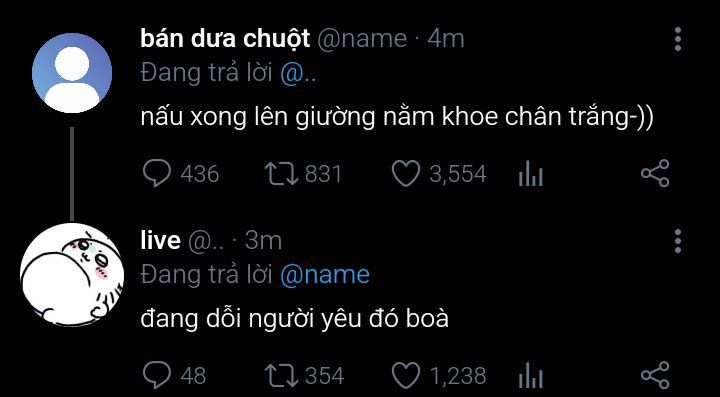Retweet the reply with 354 retweets
720x397 pixels.
pyautogui.click(x=281, y=375)
